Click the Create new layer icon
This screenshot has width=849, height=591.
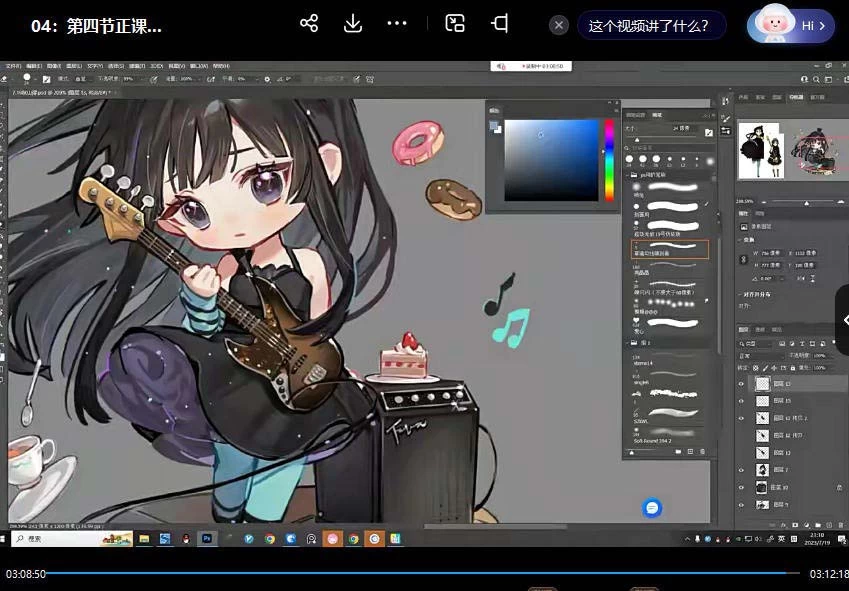coord(830,523)
